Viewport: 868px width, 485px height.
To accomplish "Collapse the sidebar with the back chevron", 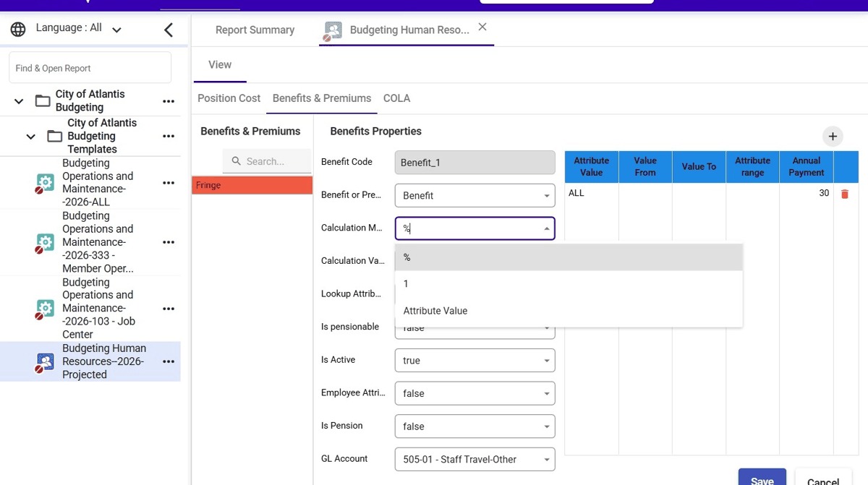I will coord(169,30).
